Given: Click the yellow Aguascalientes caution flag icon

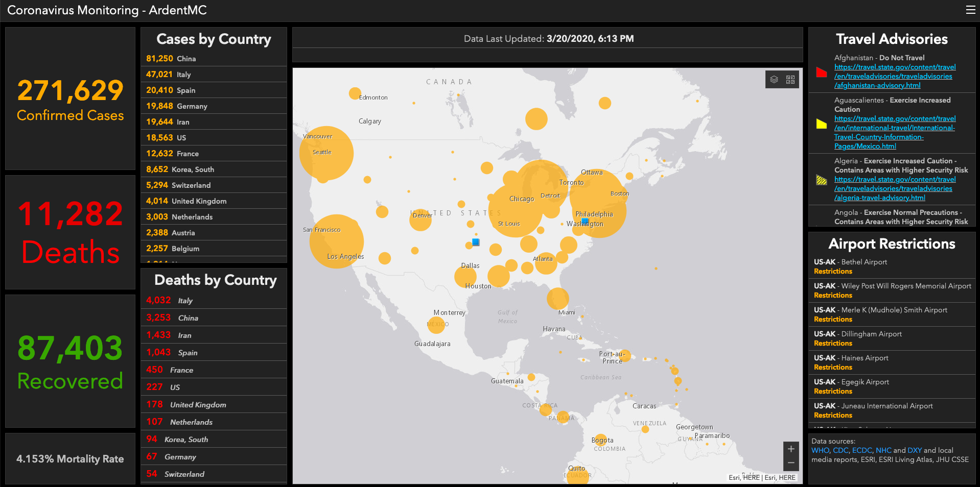Looking at the screenshot, I should (821, 123).
